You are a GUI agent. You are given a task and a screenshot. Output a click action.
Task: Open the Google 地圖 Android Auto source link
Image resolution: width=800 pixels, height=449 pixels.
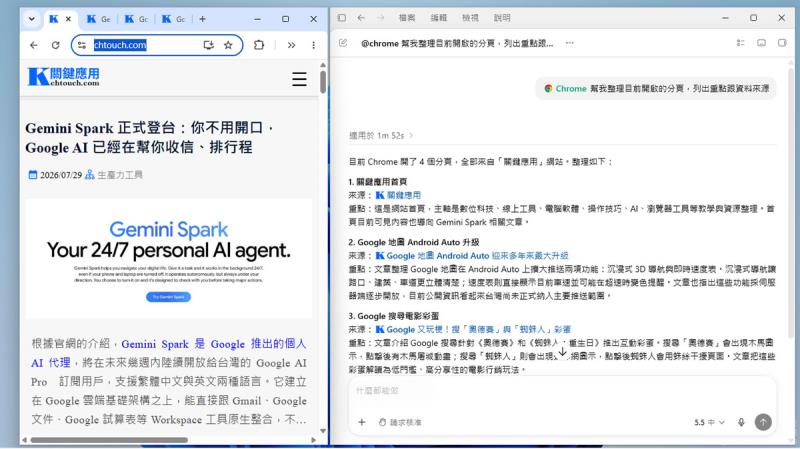(472, 256)
